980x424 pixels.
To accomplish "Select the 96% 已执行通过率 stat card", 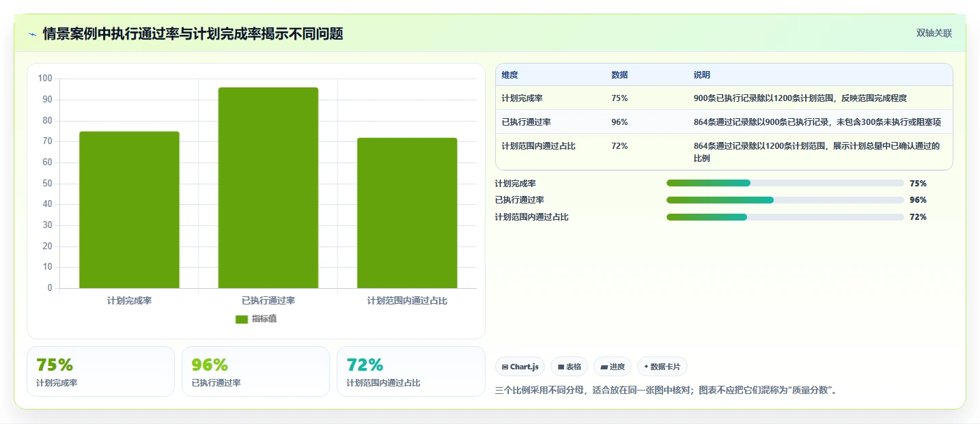I will (x=255, y=371).
